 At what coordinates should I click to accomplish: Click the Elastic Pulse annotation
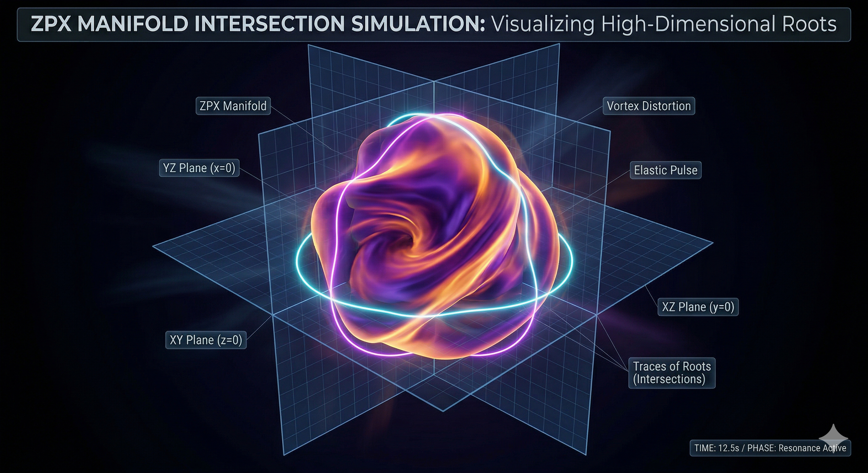(x=665, y=170)
